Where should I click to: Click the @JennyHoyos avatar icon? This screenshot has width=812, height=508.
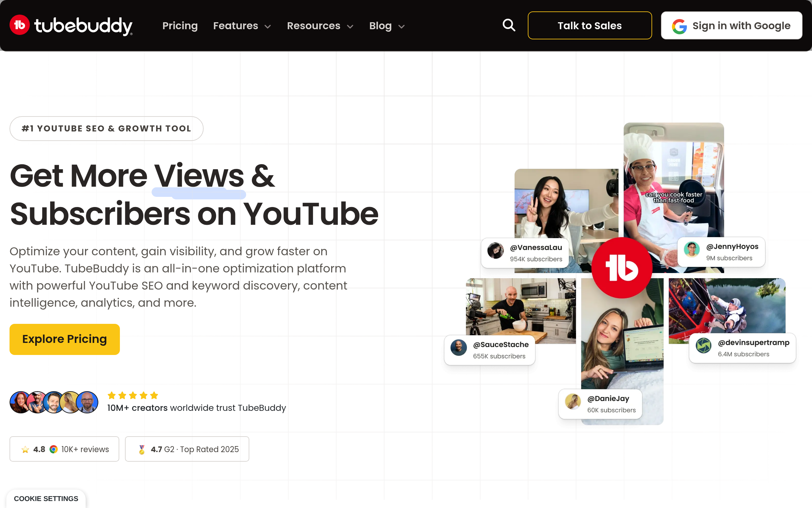pos(692,250)
